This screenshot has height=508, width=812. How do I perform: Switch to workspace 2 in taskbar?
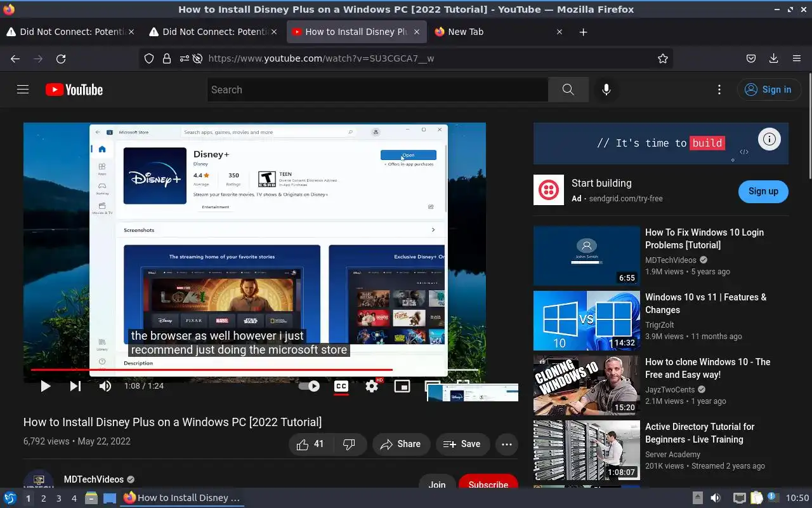[43, 498]
